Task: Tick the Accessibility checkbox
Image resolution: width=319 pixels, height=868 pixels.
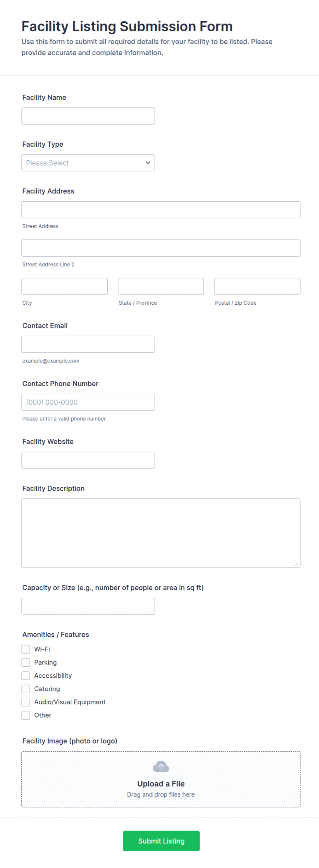Action: tap(26, 676)
